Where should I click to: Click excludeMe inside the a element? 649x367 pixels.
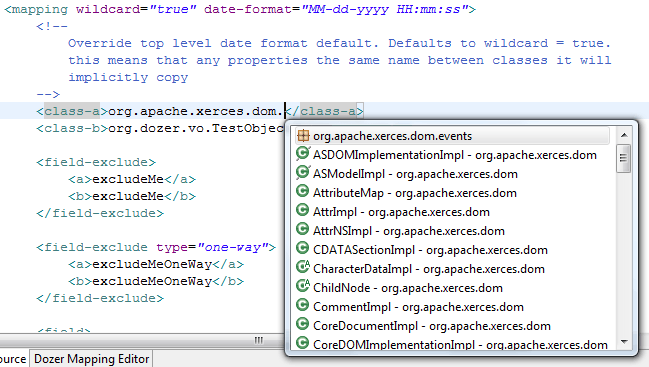click(x=128, y=179)
